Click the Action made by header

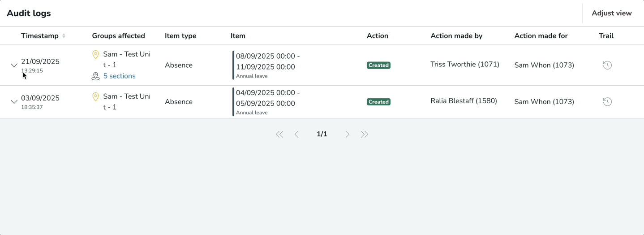(x=456, y=36)
